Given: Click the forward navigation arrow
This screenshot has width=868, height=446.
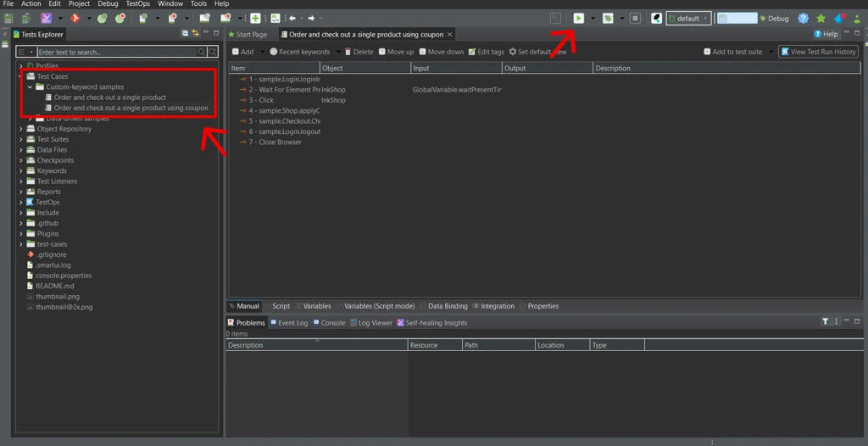Looking at the screenshot, I should click(x=312, y=19).
